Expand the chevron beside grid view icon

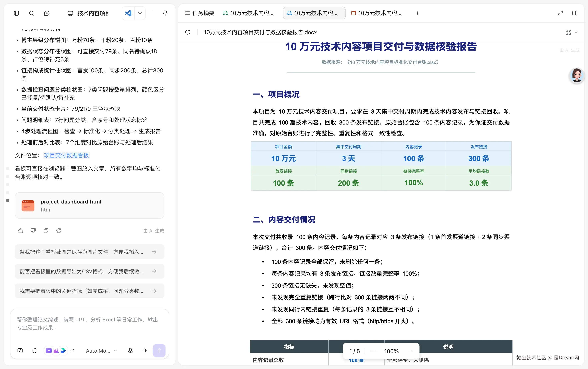576,32
